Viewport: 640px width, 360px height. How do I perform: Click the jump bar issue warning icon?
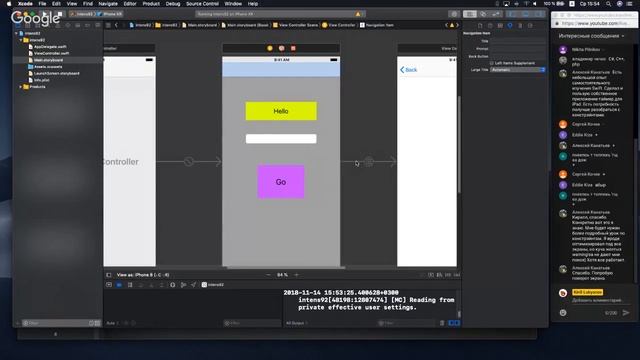click(451, 25)
